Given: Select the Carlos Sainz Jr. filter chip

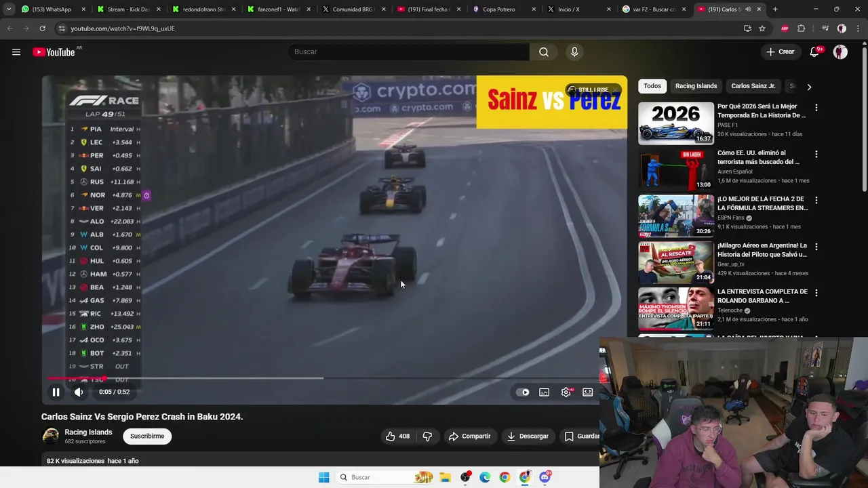Looking at the screenshot, I should [753, 86].
